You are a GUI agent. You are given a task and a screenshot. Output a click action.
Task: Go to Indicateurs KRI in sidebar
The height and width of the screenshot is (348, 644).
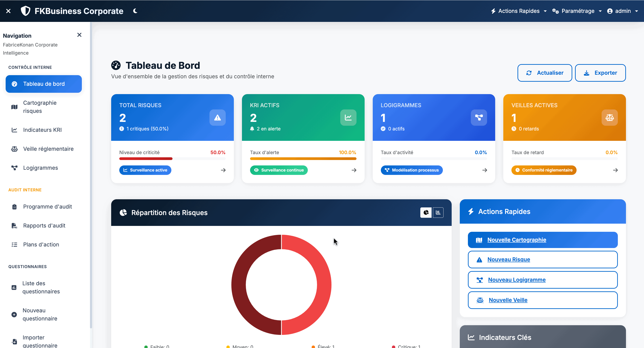42,130
